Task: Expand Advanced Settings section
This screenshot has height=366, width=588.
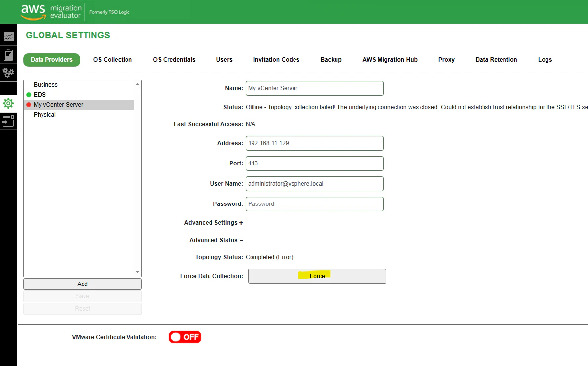Action: coord(213,223)
